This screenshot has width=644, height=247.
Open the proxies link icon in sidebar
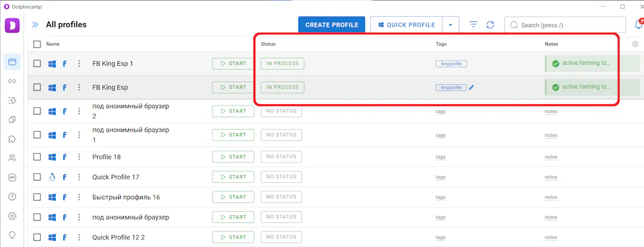pyautogui.click(x=12, y=81)
